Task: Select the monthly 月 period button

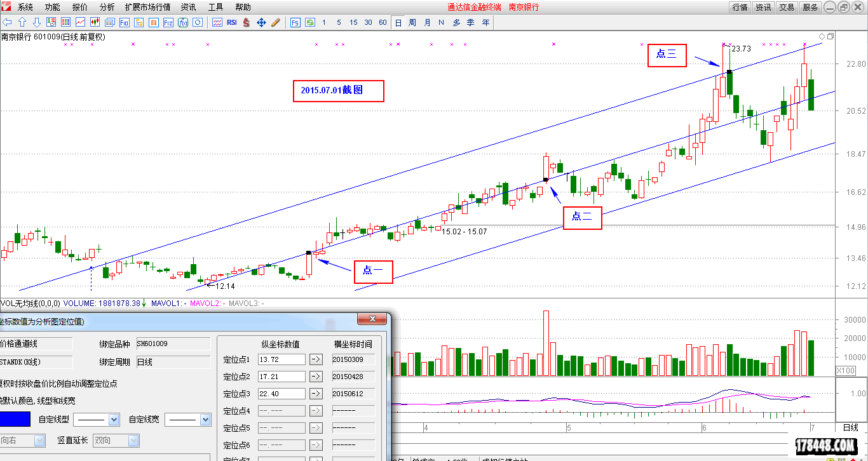Action: [x=427, y=22]
